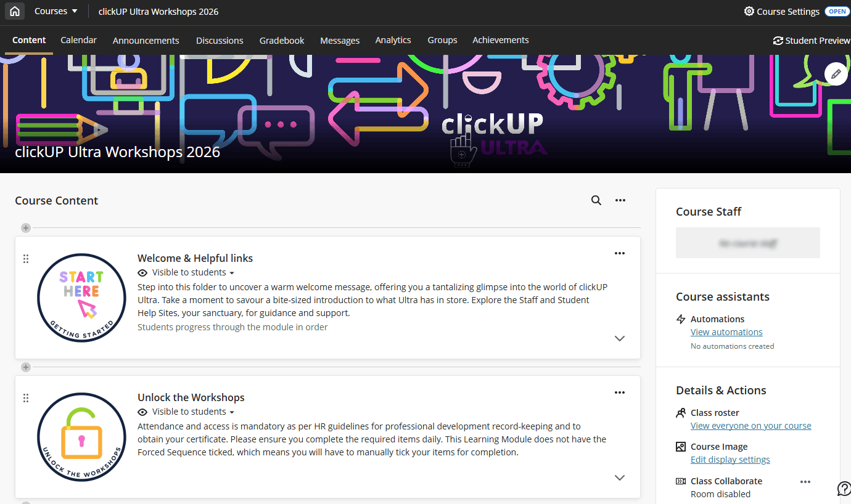This screenshot has width=851, height=504.
Task: Go to the Achievements tab
Action: (501, 40)
